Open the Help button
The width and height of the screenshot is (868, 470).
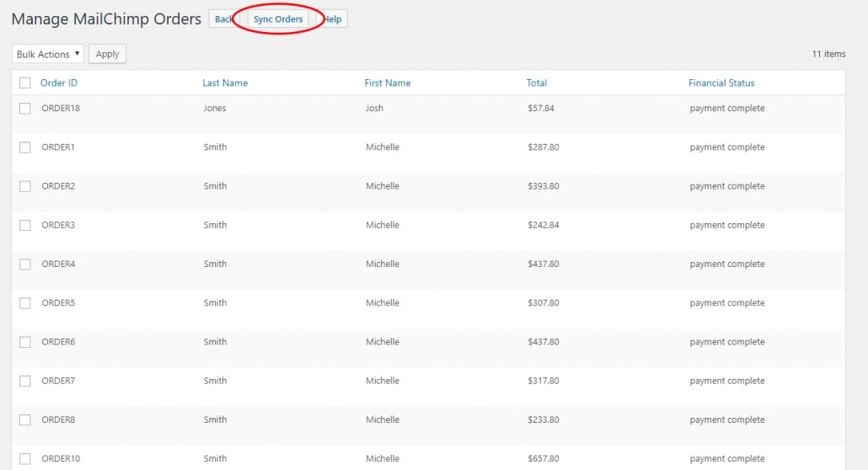click(335, 19)
